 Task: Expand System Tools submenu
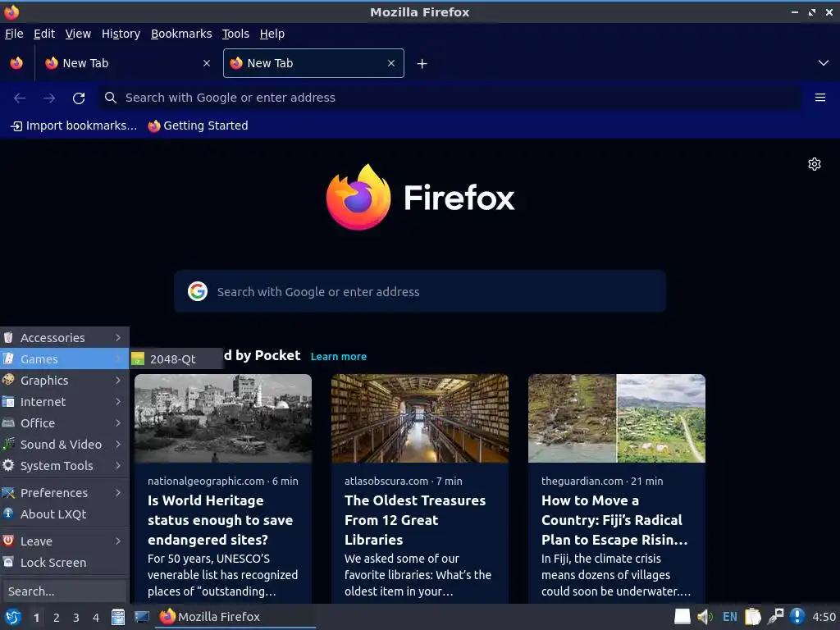[64, 466]
